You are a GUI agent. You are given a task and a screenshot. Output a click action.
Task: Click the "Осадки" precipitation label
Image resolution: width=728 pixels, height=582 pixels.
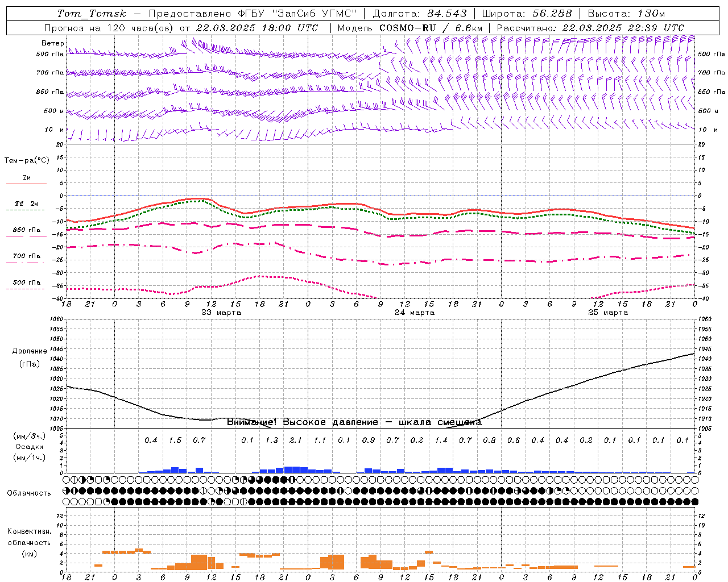click(x=30, y=447)
